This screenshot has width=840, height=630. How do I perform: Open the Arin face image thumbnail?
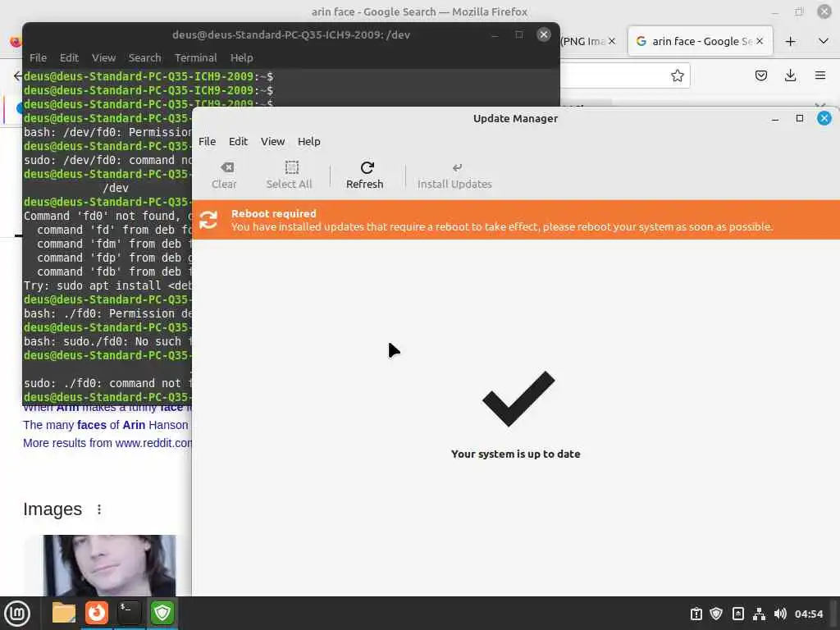(x=109, y=565)
